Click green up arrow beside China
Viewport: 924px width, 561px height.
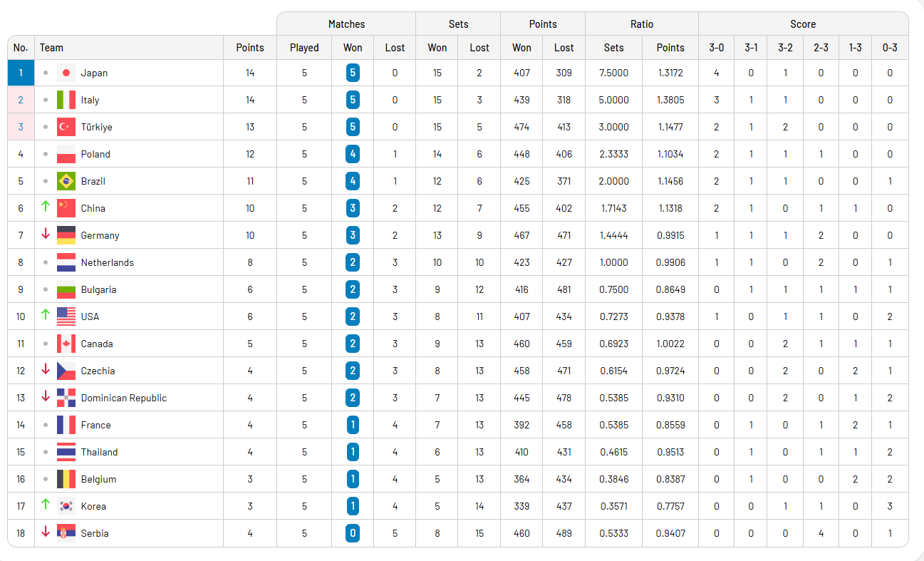46,207
